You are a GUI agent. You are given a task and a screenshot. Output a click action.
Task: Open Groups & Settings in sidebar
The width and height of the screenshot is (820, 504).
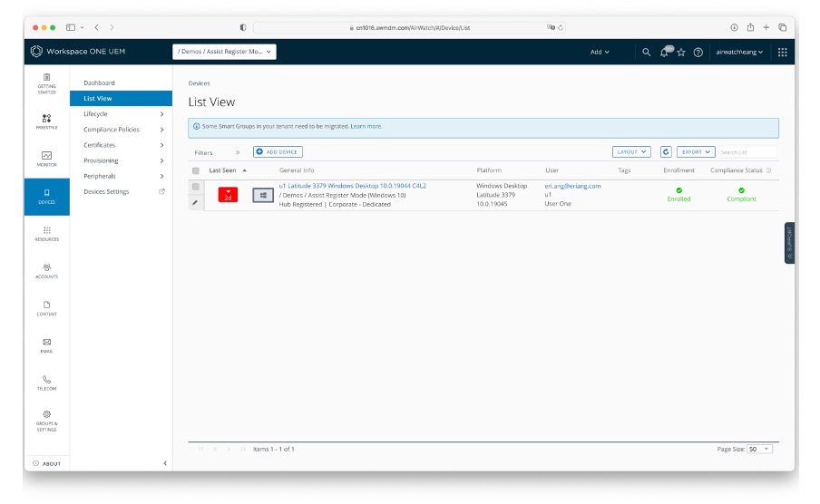(46, 420)
